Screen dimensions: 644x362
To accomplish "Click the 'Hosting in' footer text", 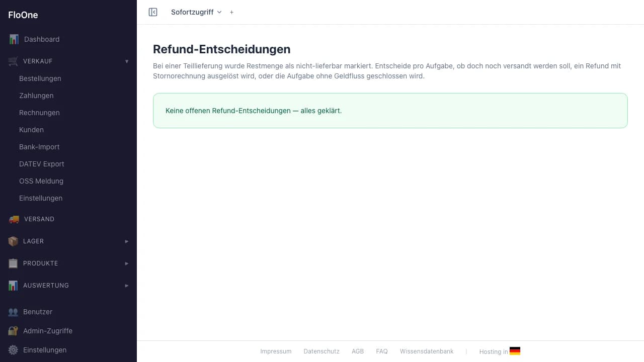I will coord(494,352).
